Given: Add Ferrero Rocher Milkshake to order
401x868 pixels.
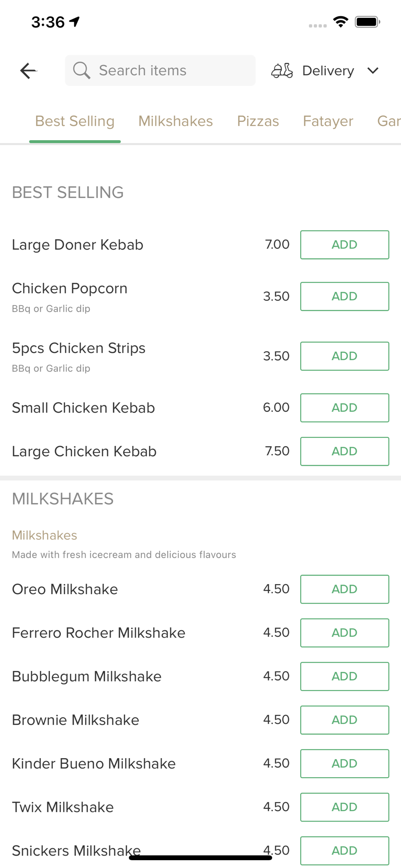Looking at the screenshot, I should [345, 633].
